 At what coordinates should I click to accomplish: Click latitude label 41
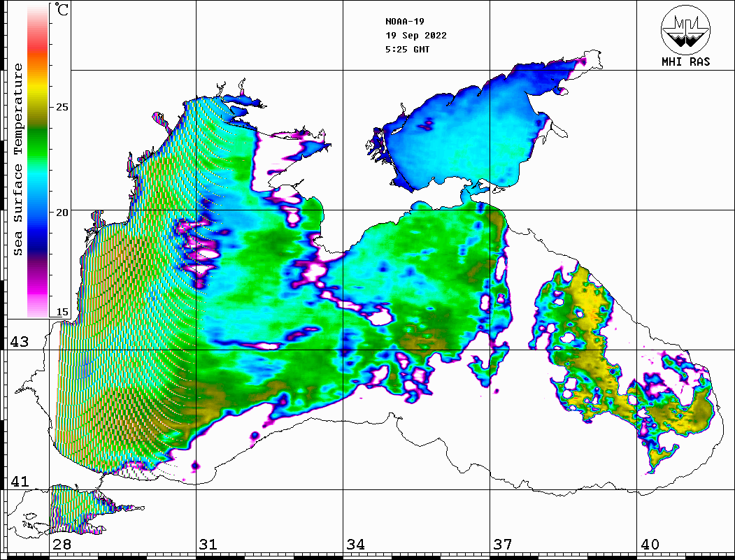[19, 481]
